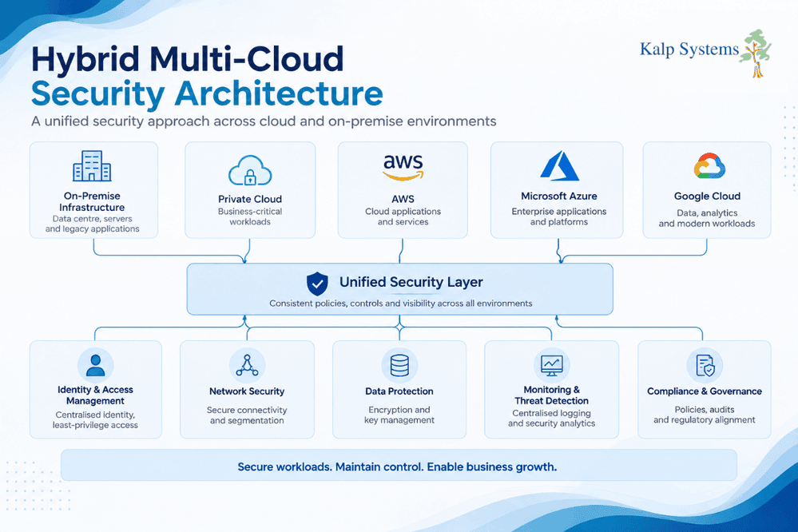Image resolution: width=798 pixels, height=532 pixels.
Task: Click the "Kalp Systems" brand name
Action: [x=689, y=50]
